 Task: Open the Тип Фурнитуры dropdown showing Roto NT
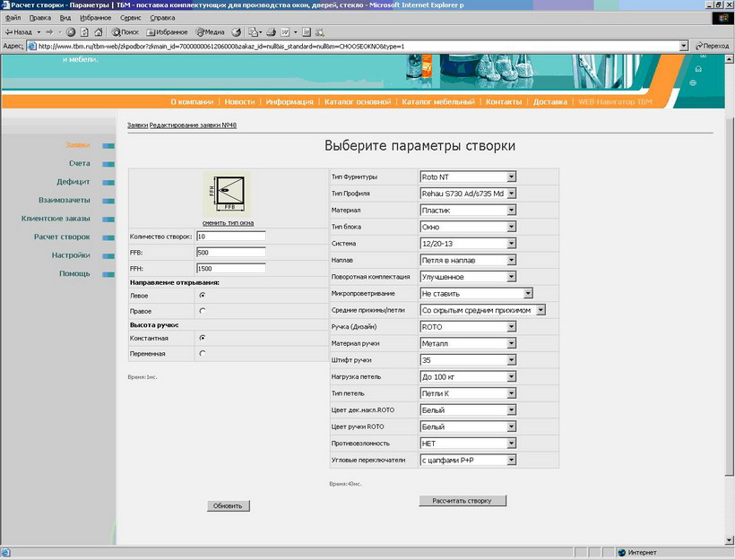click(x=468, y=177)
